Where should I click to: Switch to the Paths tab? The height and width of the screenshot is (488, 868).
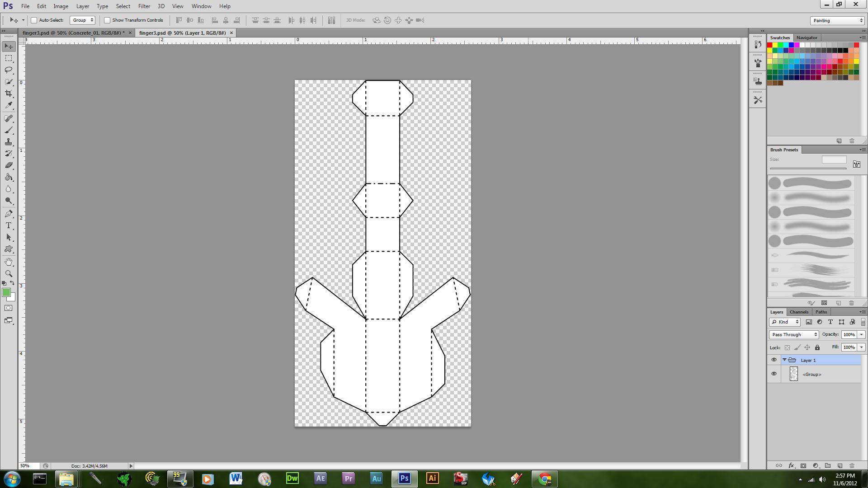coord(821,312)
